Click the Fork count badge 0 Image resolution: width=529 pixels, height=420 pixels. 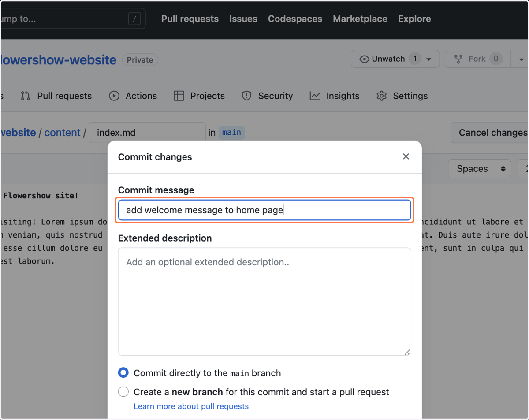(x=496, y=59)
